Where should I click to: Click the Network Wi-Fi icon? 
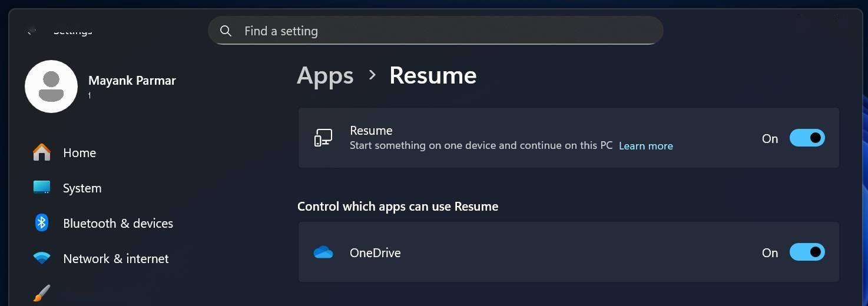(x=41, y=258)
